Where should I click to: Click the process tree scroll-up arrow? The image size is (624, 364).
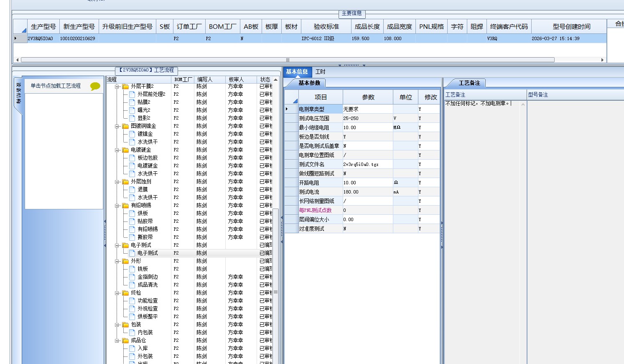pos(275,79)
